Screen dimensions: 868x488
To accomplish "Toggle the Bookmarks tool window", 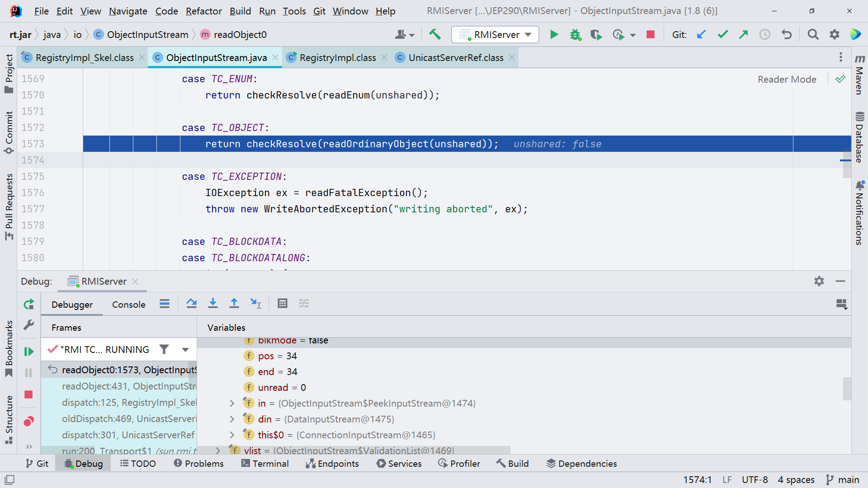I will click(9, 348).
